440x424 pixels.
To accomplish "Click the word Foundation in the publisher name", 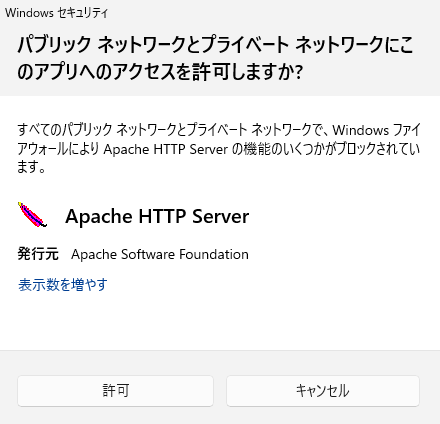I will point(214,254).
